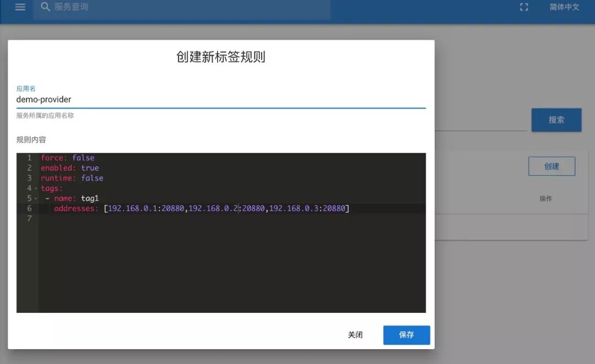Click the magnifier search icon
Screen dimensions: 595x364
click(45, 8)
